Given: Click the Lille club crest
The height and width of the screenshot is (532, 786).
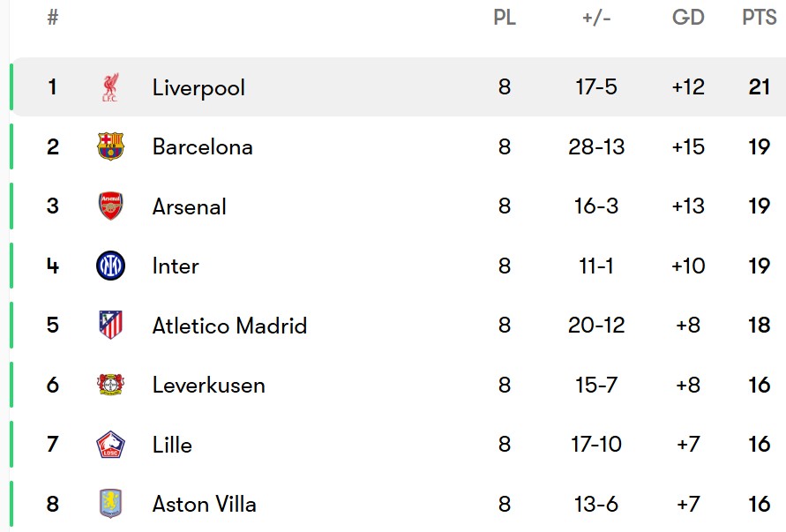Looking at the screenshot, I should (110, 445).
